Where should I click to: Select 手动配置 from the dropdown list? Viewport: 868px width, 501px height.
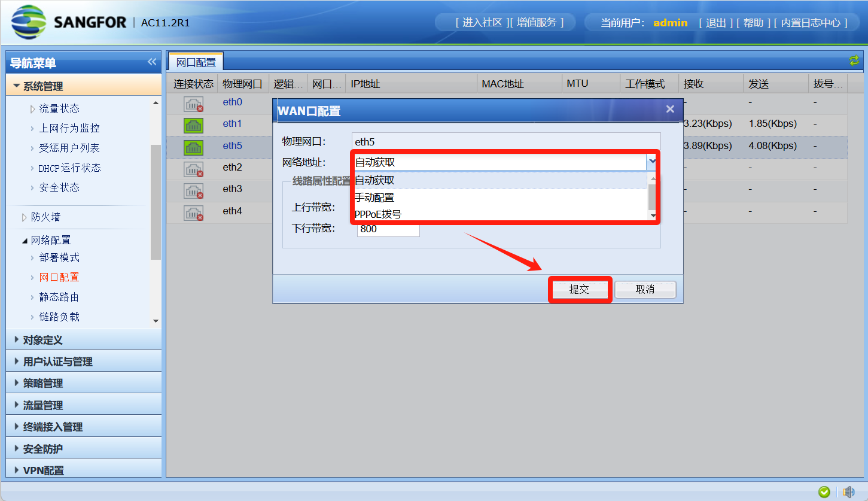pyautogui.click(x=375, y=197)
